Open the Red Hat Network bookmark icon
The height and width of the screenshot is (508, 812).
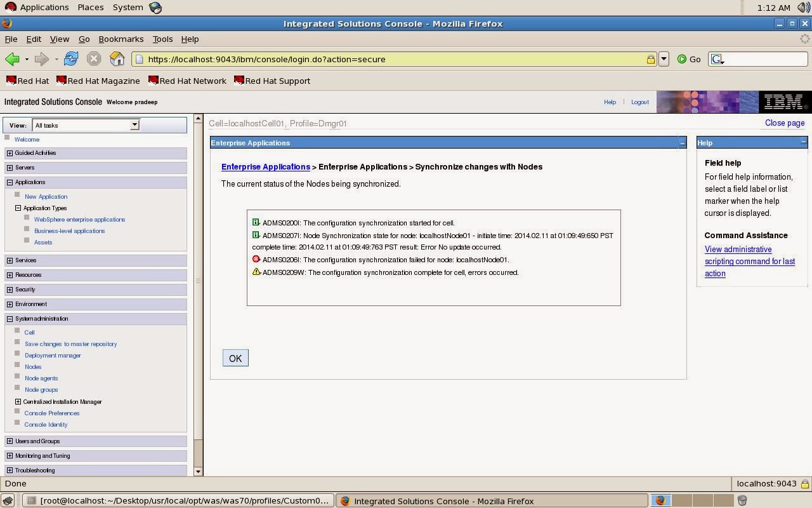pos(153,81)
